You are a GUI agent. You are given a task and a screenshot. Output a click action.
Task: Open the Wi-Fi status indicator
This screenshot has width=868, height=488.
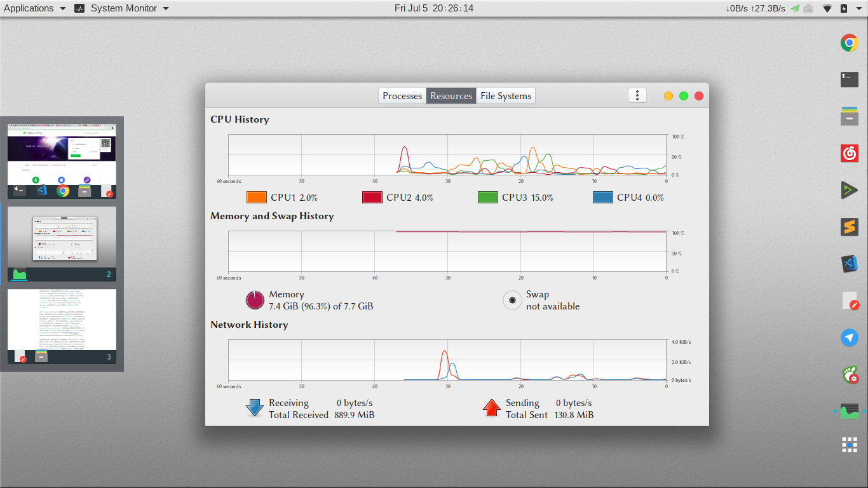tap(827, 8)
